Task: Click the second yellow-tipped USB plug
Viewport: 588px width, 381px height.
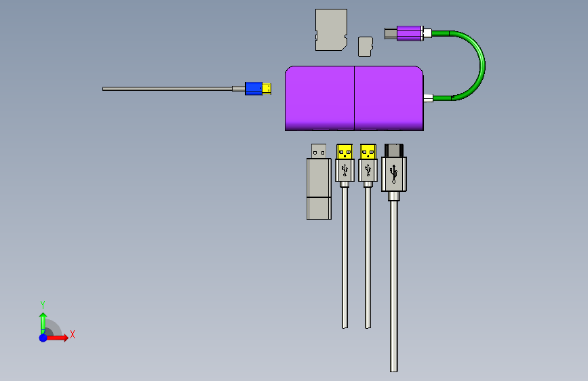Action: point(368,163)
